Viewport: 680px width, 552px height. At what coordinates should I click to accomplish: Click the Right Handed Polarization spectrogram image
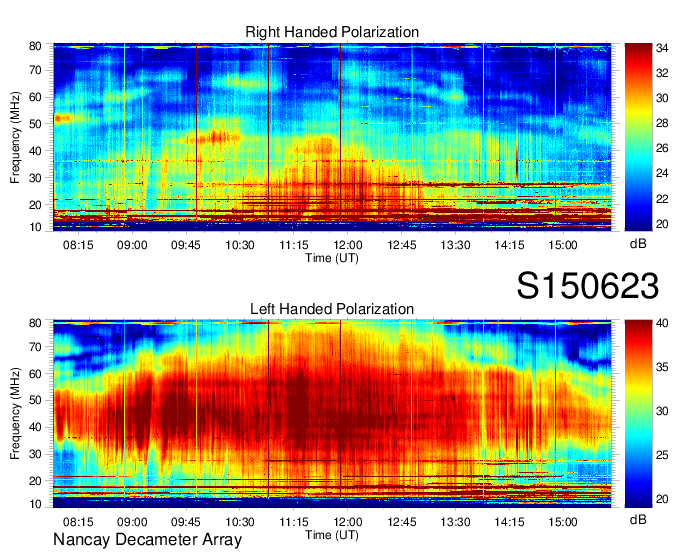click(x=332, y=137)
